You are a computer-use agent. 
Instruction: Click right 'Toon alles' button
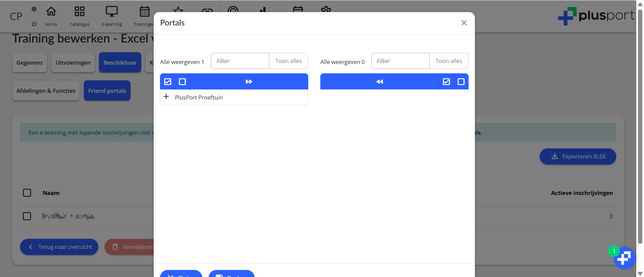(x=449, y=61)
